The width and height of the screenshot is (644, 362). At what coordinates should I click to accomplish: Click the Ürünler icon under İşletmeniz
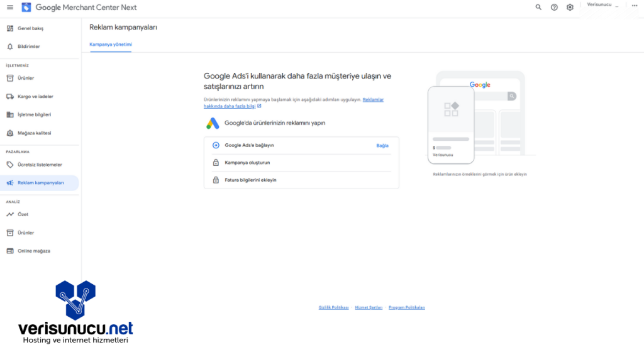coord(10,78)
